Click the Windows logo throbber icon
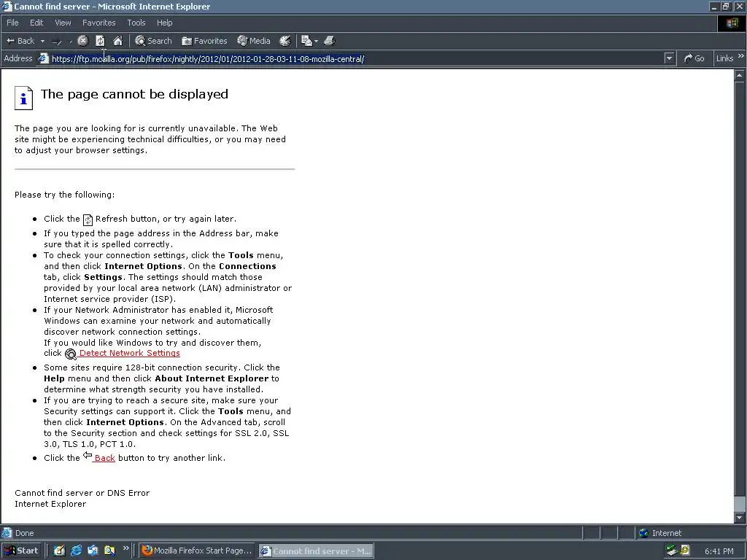Screen dimensions: 747x560 click(x=732, y=23)
